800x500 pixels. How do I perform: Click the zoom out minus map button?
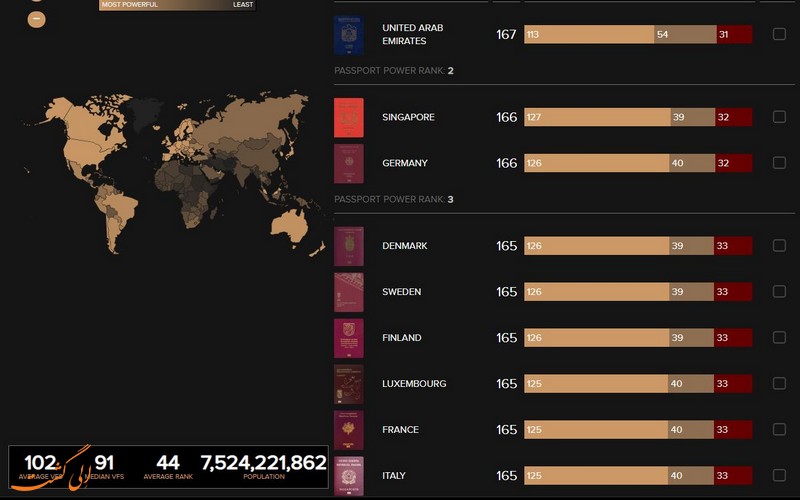click(36, 19)
